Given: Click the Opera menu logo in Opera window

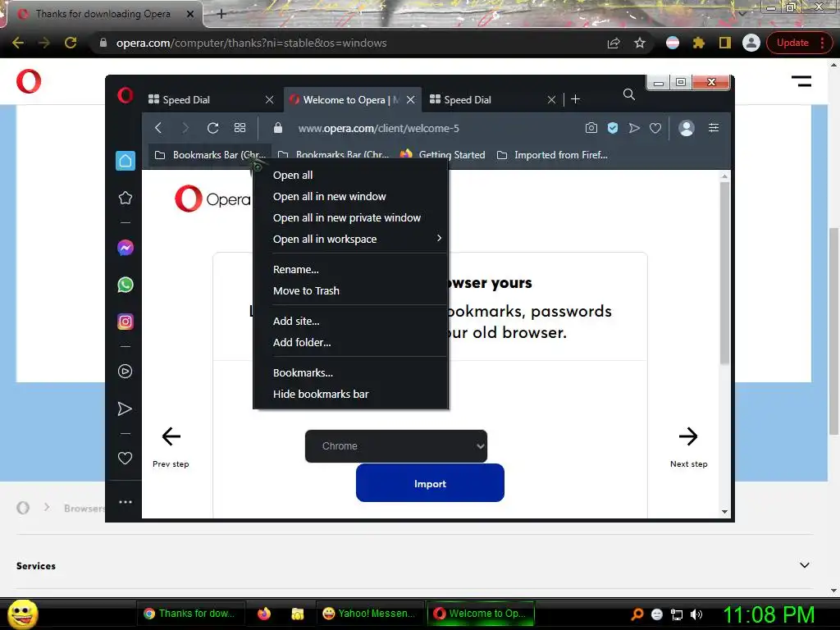Looking at the screenshot, I should click(x=126, y=95).
